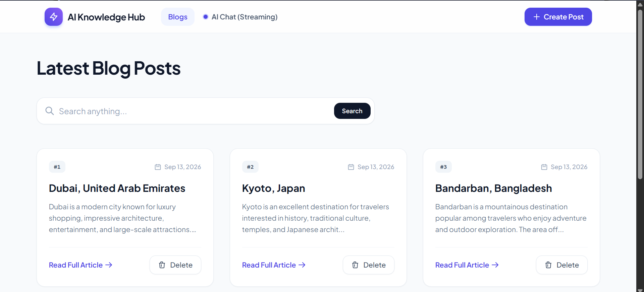Click the #3 badge on Bandarban card
644x292 pixels.
443,167
